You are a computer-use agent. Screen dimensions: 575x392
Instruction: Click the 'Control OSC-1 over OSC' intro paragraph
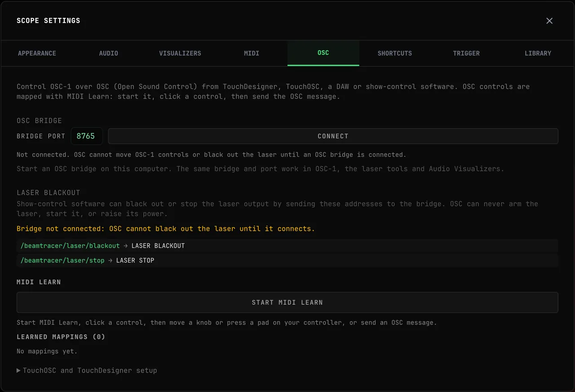(273, 91)
